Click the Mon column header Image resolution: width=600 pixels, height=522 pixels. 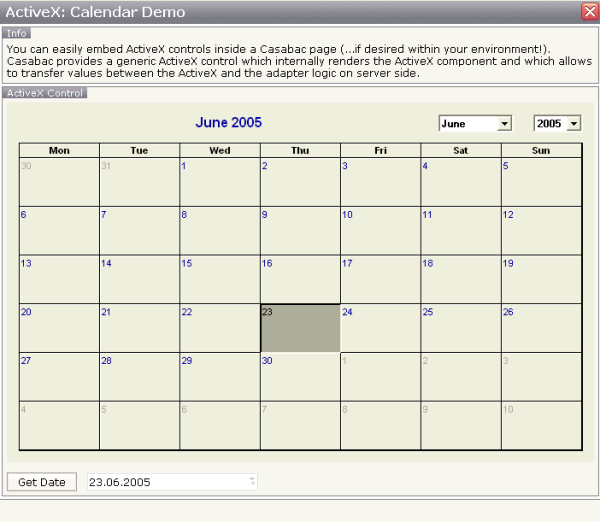coord(59,150)
